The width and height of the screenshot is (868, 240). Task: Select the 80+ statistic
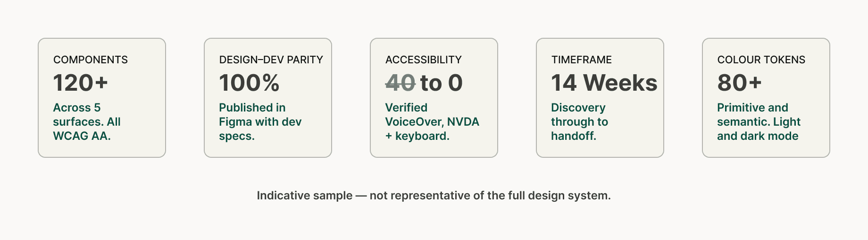(x=740, y=83)
